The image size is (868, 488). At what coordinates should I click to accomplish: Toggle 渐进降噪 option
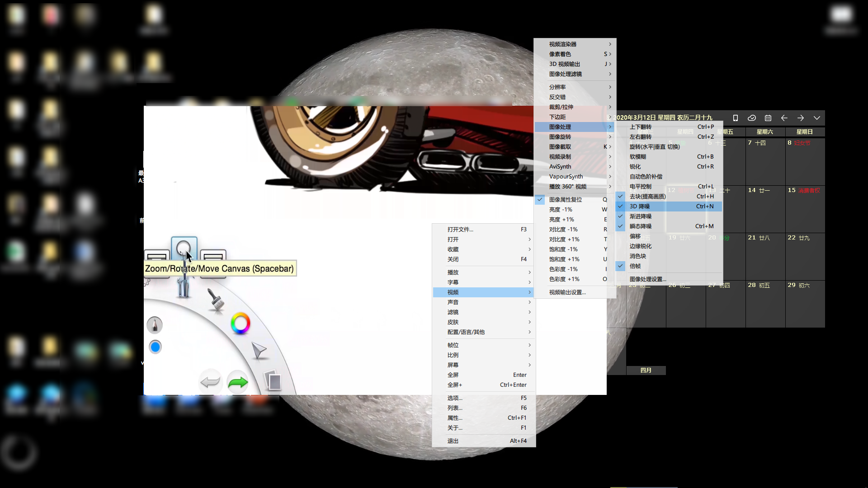669,216
